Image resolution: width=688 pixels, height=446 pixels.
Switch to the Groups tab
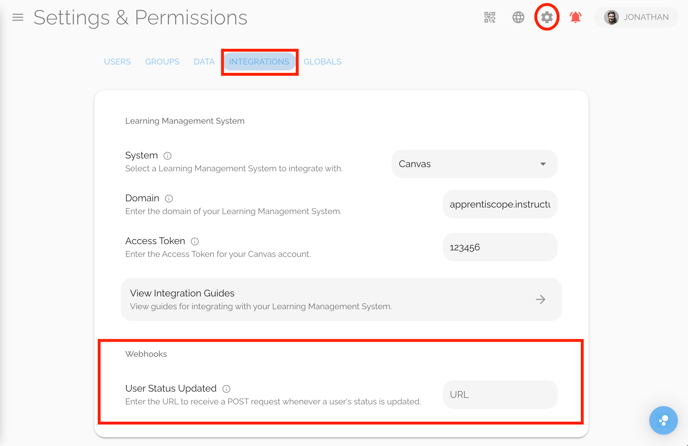click(x=162, y=62)
